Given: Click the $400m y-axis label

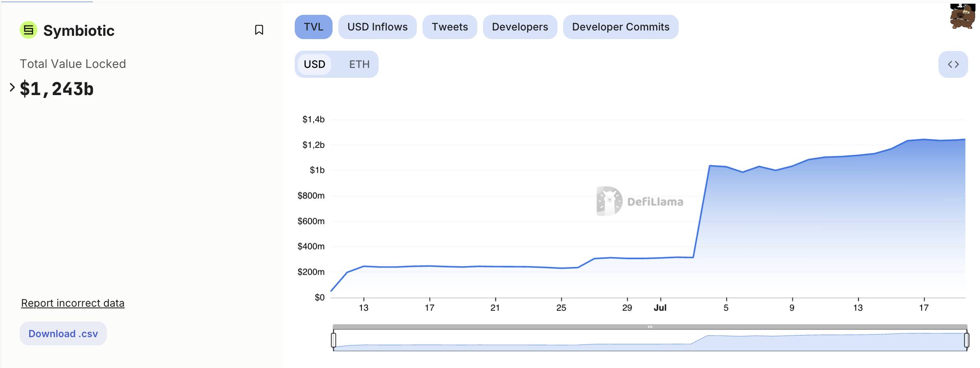Looking at the screenshot, I should point(311,246).
